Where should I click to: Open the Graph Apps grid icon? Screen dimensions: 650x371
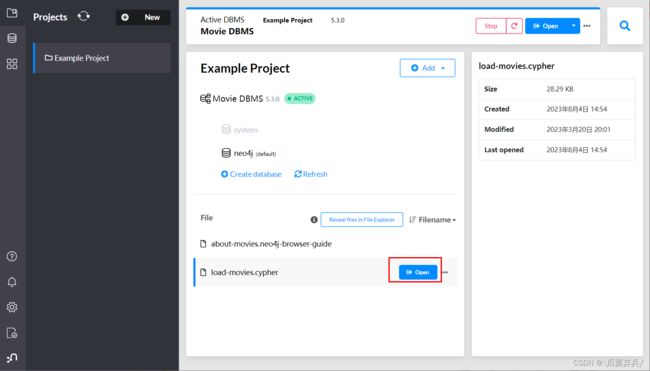[x=12, y=63]
